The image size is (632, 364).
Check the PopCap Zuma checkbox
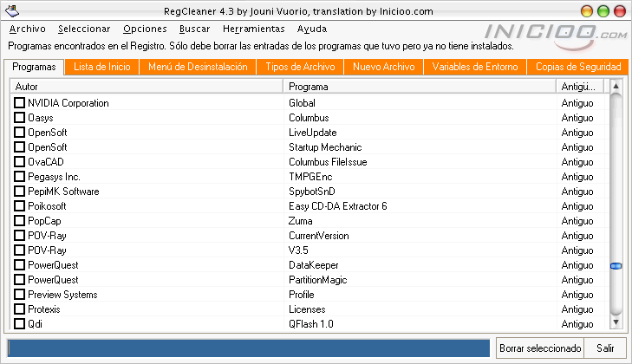[19, 220]
